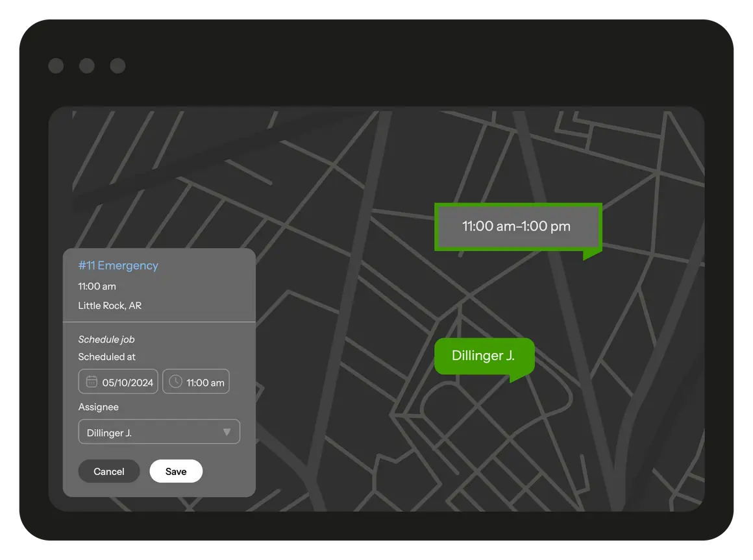Click the third window control dot
The height and width of the screenshot is (560, 753).
[x=117, y=66]
